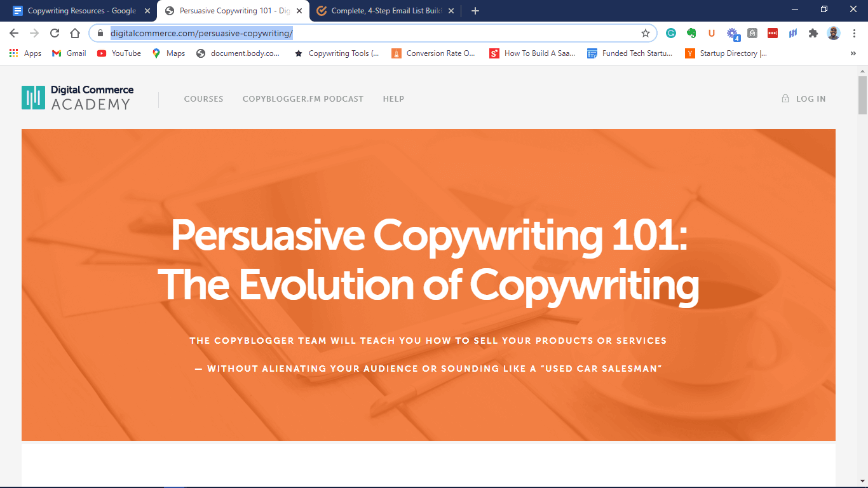
Task: Expand the hidden bookmarks overflow chevron
Action: point(853,53)
